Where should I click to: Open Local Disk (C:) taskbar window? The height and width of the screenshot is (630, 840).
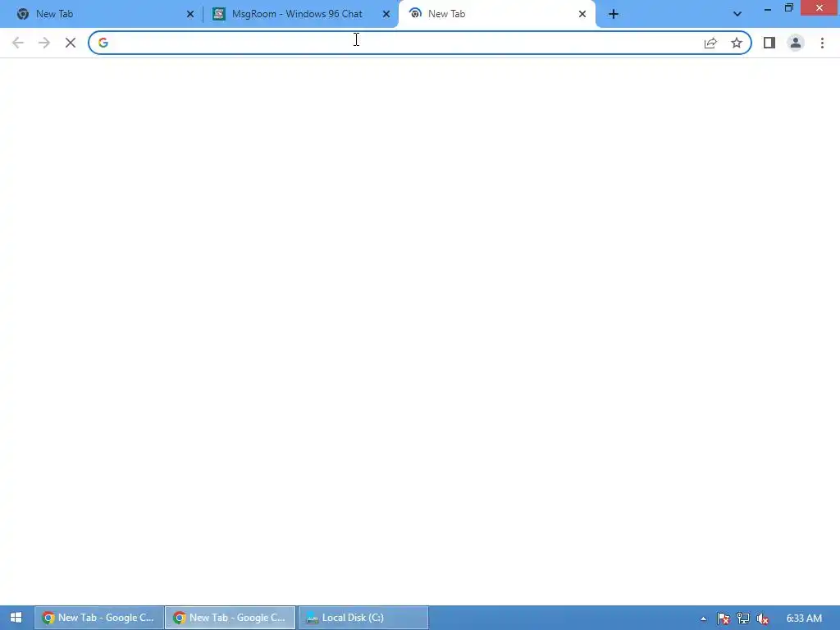363,618
